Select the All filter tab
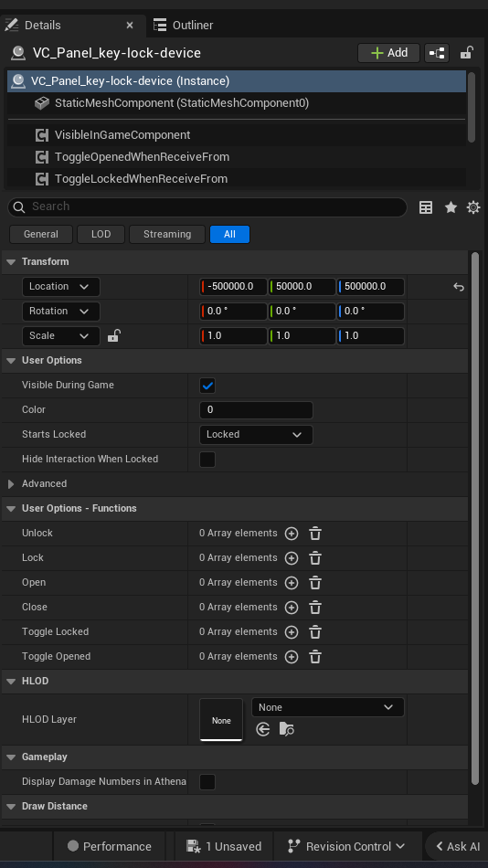 [230, 234]
